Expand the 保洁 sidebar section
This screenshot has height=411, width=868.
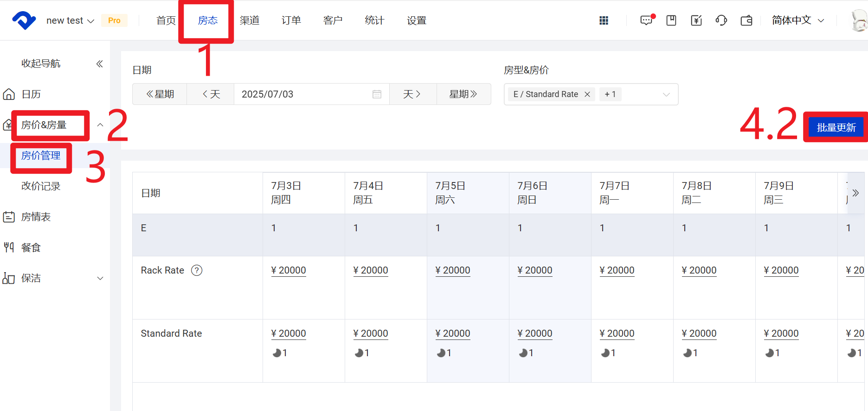click(x=100, y=278)
